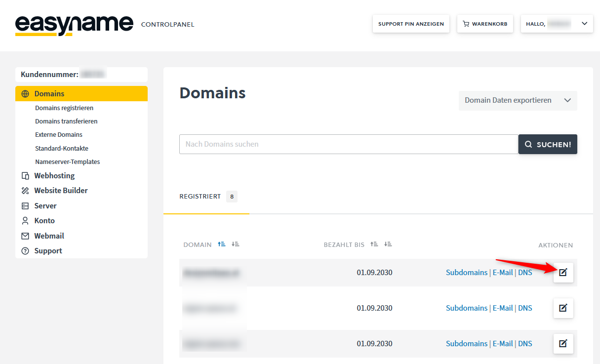Screen dimensions: 600x364
Task: Open the Domain Daten exportieren dropdown
Action: 518,100
